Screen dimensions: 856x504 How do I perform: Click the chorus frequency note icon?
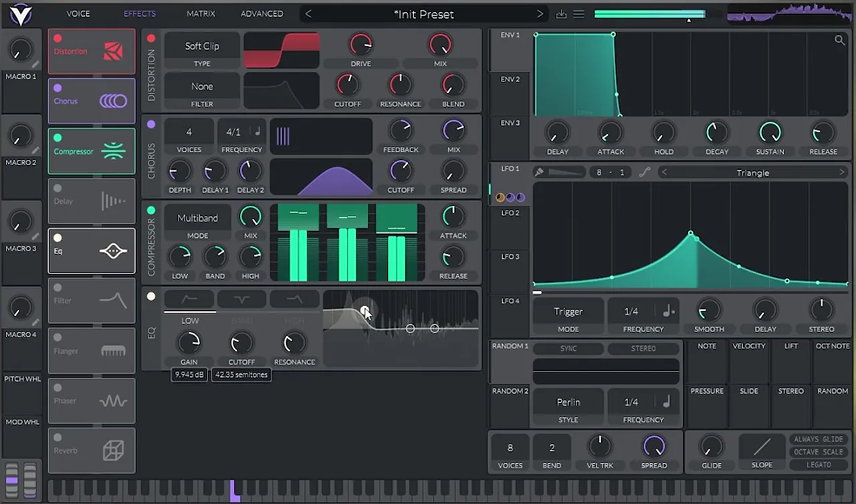257,132
